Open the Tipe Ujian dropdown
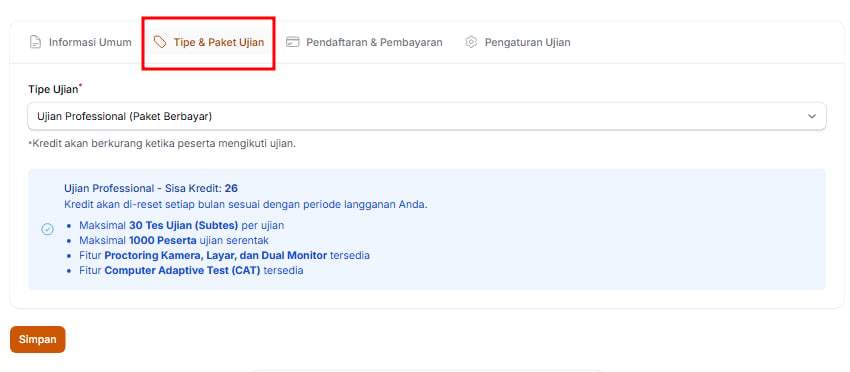Image resolution: width=850 pixels, height=372 pixels. 427,116
